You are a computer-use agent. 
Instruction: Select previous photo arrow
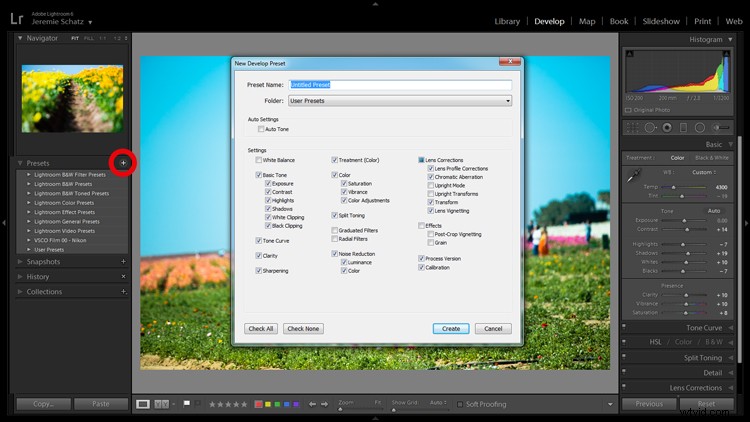(x=312, y=404)
